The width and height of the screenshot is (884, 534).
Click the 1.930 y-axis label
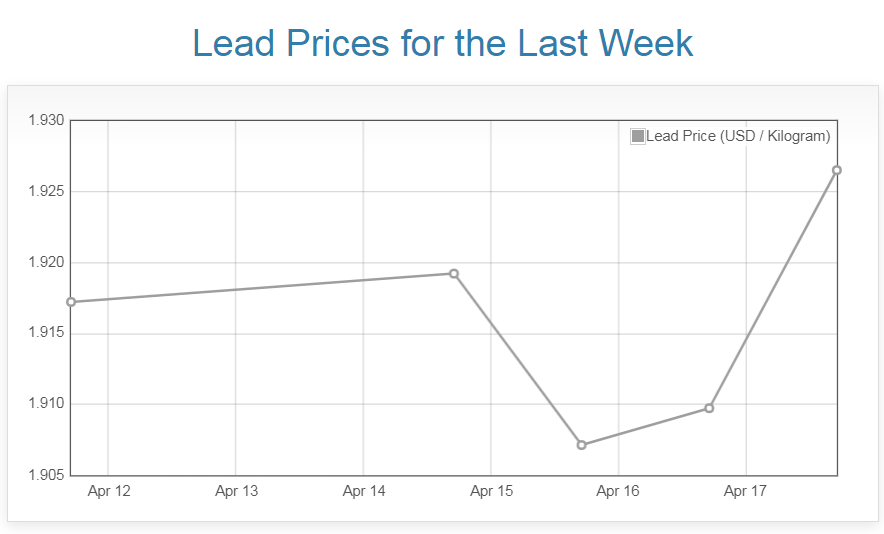pos(46,121)
